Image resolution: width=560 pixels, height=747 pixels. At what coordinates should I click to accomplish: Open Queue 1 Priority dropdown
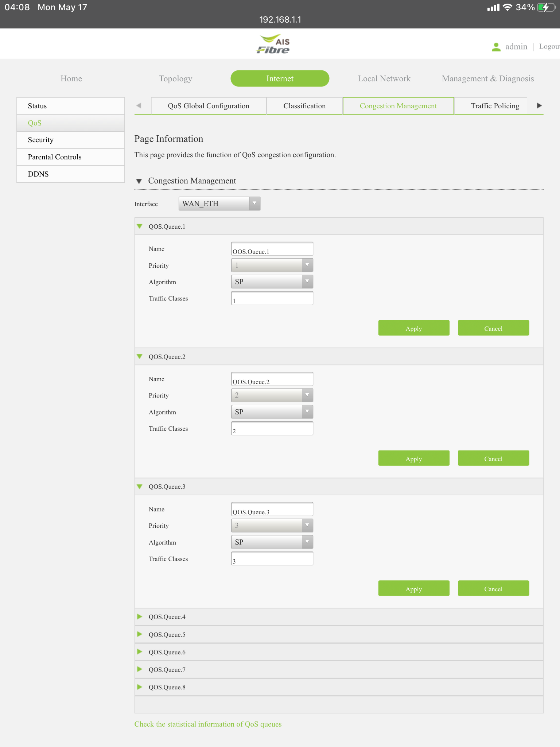(x=272, y=265)
